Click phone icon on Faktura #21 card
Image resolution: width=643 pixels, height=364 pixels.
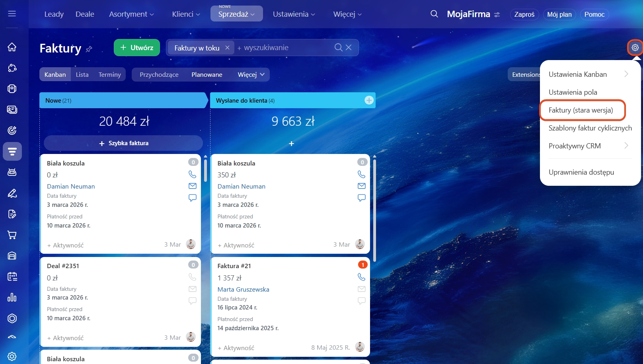pos(361,277)
